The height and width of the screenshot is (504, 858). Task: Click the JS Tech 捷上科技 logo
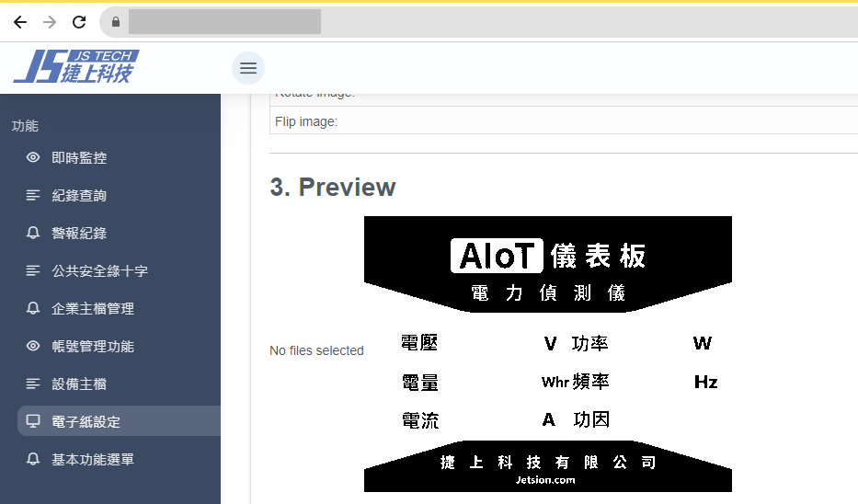pos(76,67)
